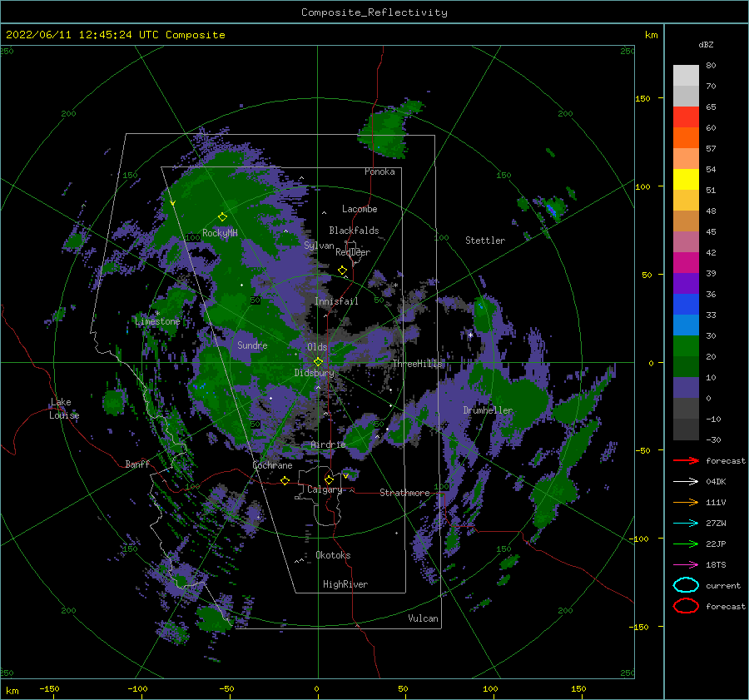Click the red forecast arrow in legend
The width and height of the screenshot is (749, 700).
[x=686, y=460]
